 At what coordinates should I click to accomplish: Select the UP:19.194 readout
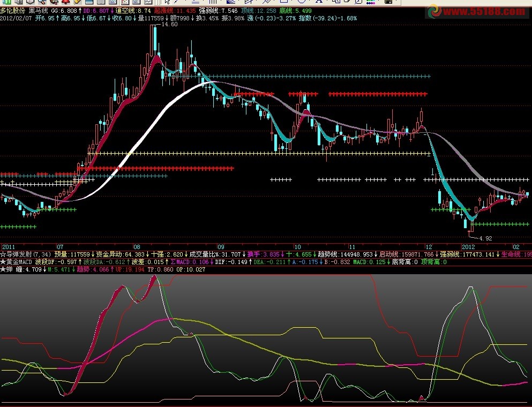130,269
